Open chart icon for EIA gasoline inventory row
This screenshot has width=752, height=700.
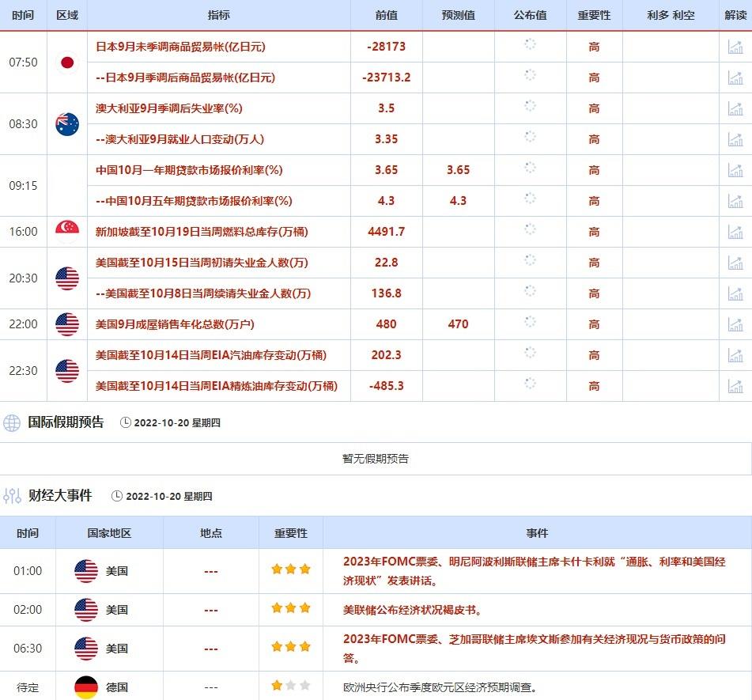coord(735,355)
